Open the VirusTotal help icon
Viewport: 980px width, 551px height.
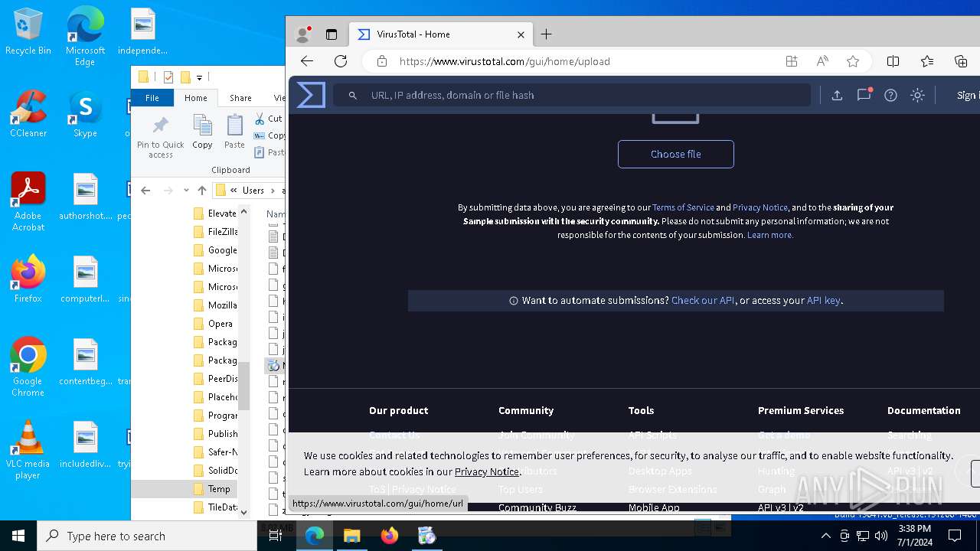click(x=890, y=95)
